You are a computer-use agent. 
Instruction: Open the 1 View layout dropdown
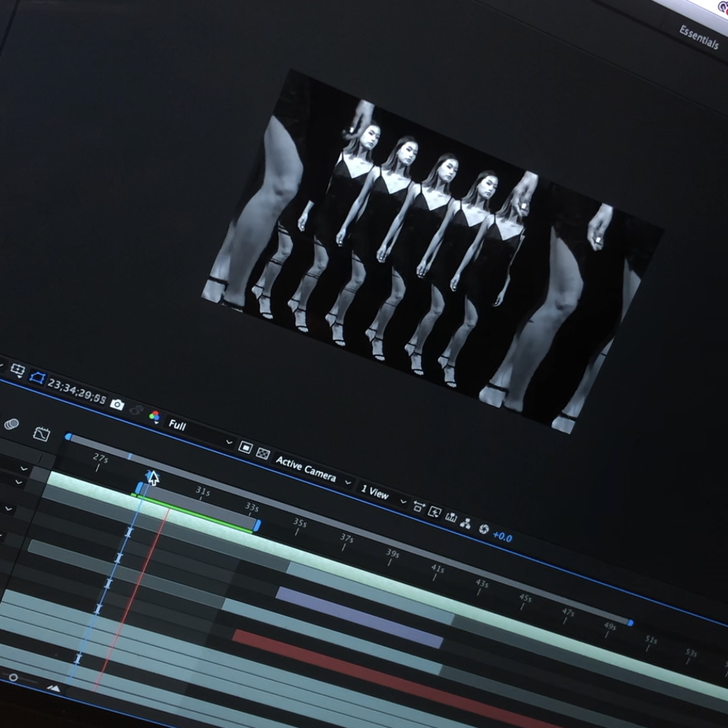tap(384, 496)
